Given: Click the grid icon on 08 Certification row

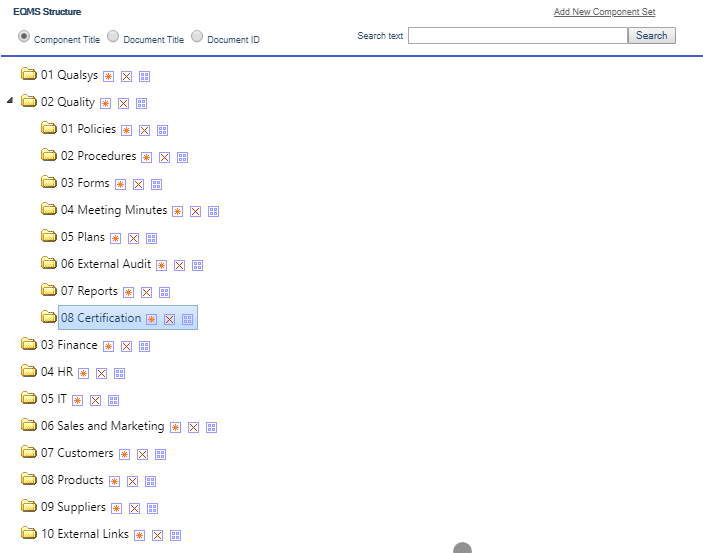Looking at the screenshot, I should coord(188,319).
